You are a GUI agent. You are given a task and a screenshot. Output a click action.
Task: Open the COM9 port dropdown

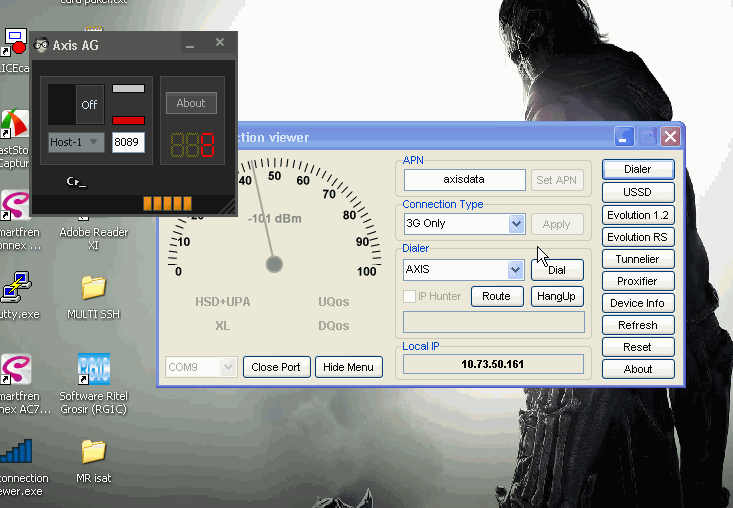coord(228,367)
